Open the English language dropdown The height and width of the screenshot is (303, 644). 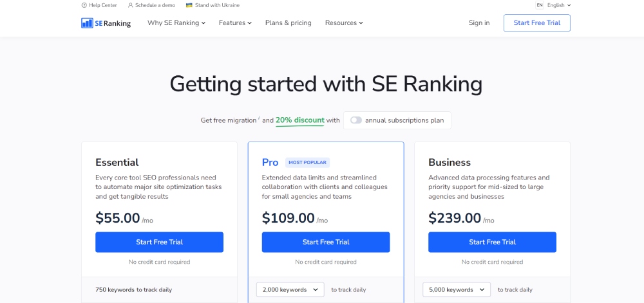[x=558, y=5]
